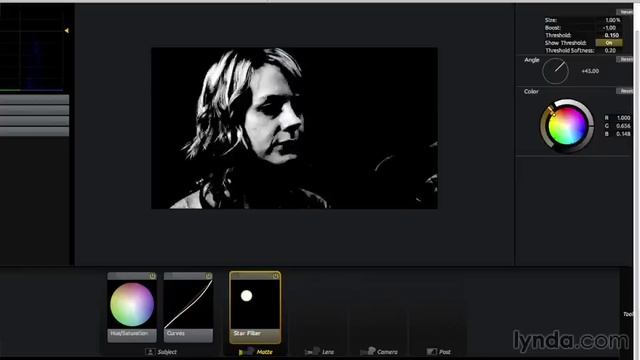Screen dimensions: 640x360
Task: Click the Subject person icon
Action: (x=150, y=351)
